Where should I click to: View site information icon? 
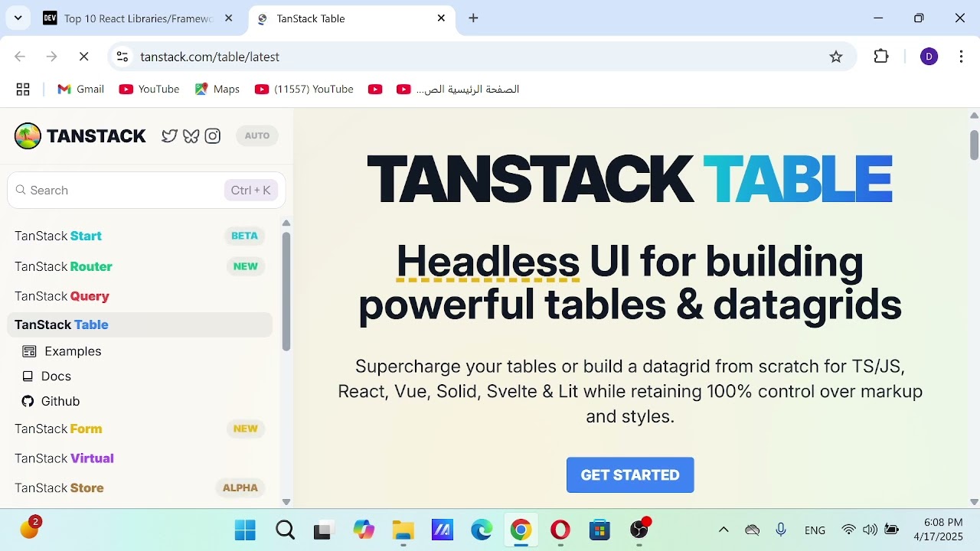pyautogui.click(x=122, y=57)
